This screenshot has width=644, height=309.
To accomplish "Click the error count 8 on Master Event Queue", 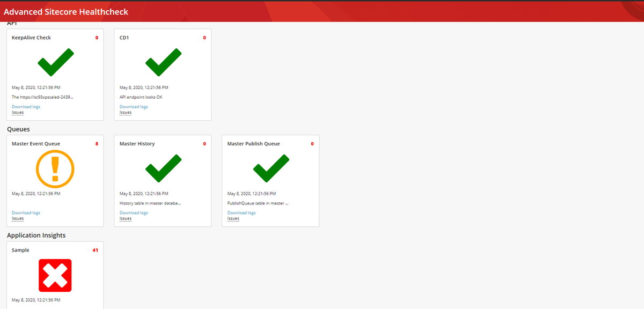I will pos(97,144).
